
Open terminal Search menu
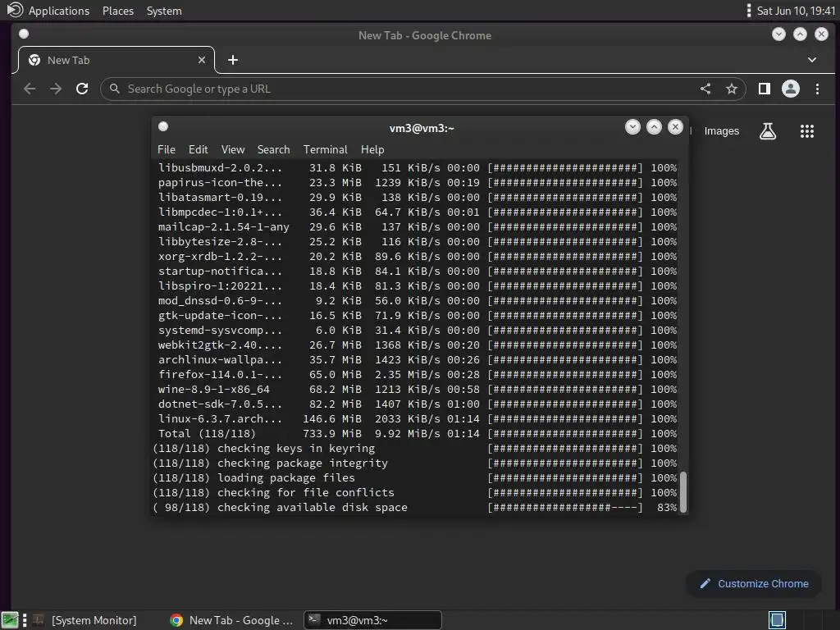tap(273, 149)
